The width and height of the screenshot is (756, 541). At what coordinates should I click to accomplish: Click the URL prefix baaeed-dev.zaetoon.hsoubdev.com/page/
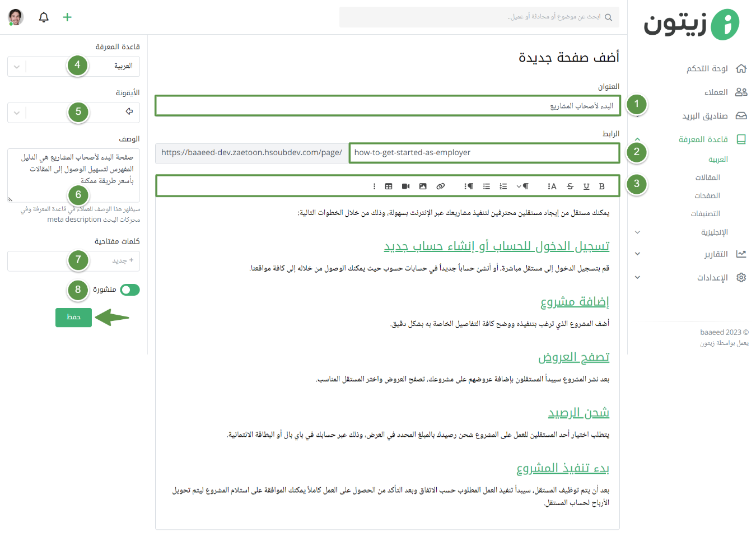click(251, 153)
